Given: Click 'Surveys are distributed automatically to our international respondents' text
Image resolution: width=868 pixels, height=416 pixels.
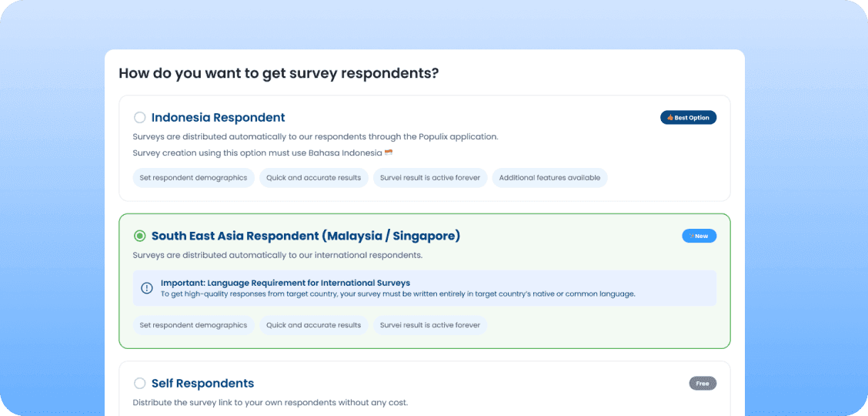Looking at the screenshot, I should tap(277, 255).
